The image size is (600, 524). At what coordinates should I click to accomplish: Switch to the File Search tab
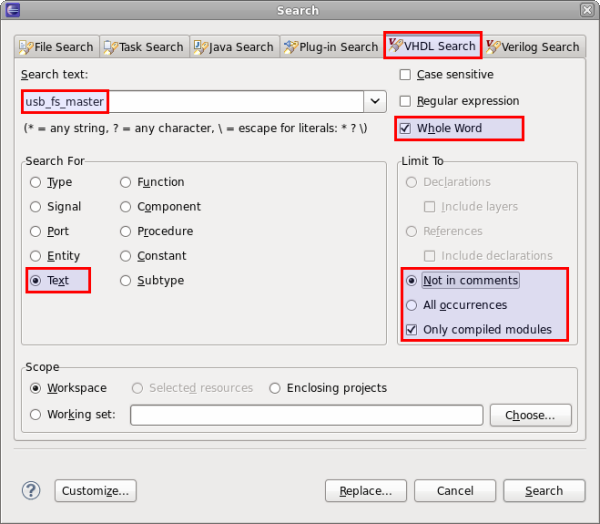(57, 47)
